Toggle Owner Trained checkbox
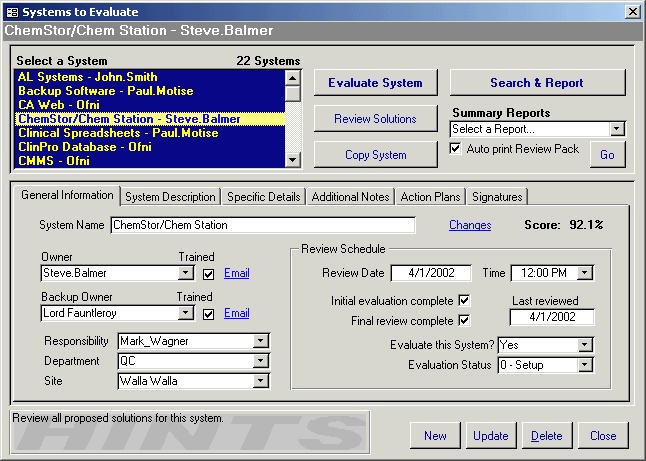The image size is (646, 461). [208, 273]
